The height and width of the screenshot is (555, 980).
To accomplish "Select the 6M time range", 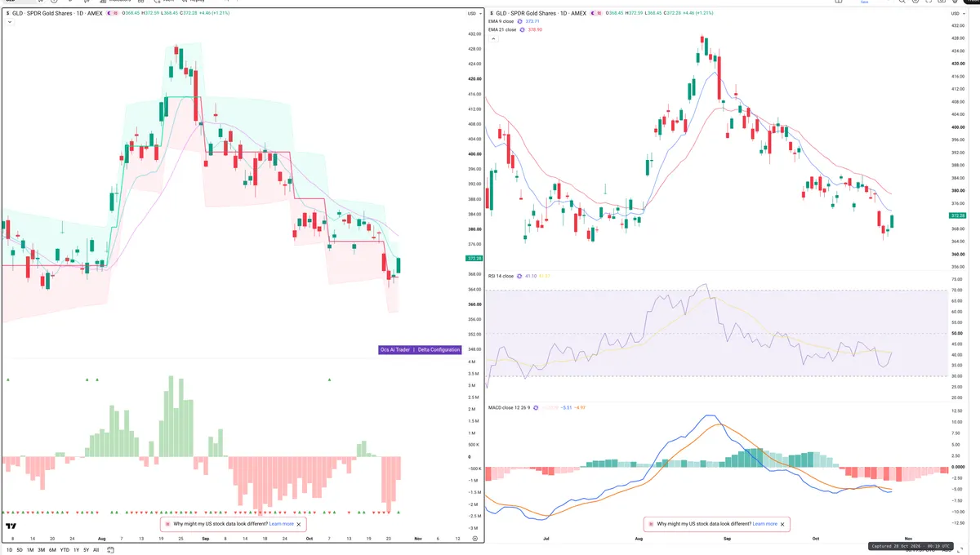I will pyautogui.click(x=52, y=550).
